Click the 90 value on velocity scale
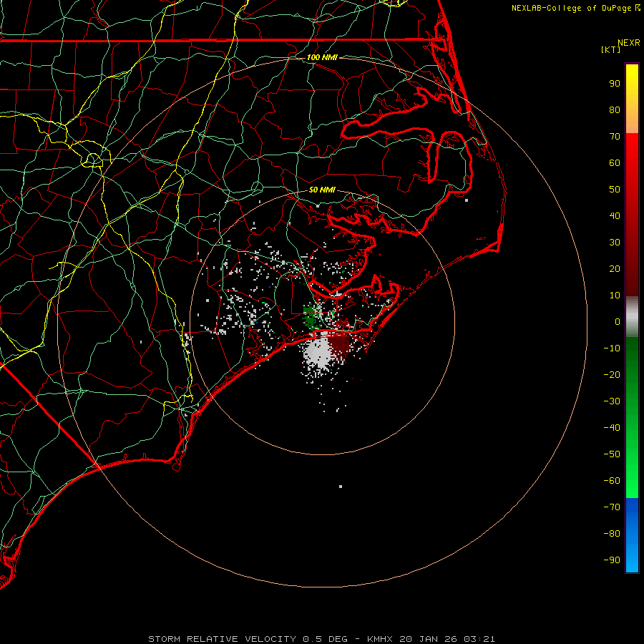 [615, 84]
